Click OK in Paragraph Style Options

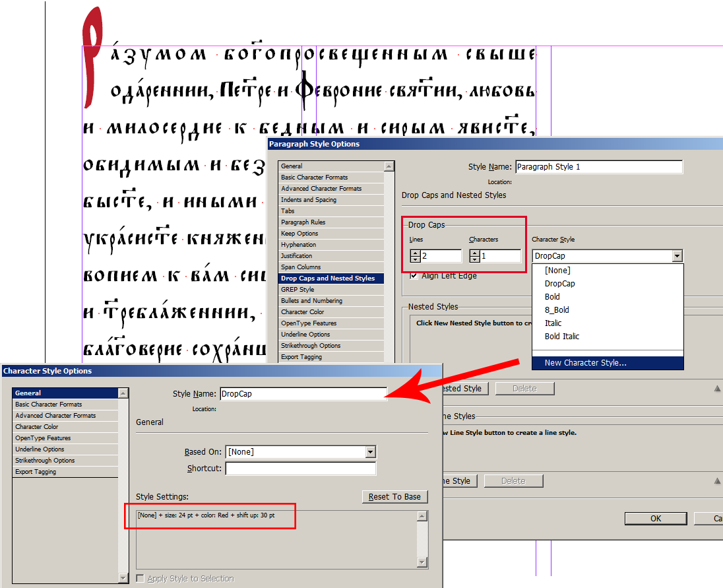tap(656, 518)
